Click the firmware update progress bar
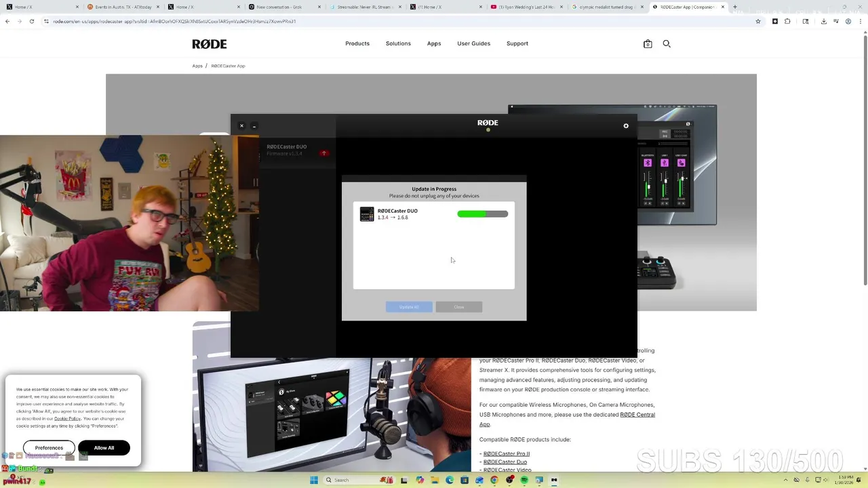This screenshot has width=868, height=488. point(483,214)
